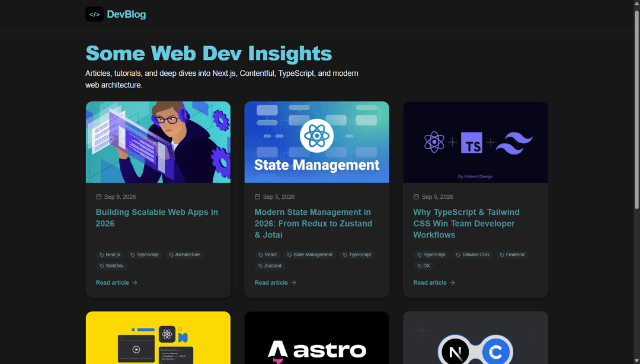
Task: Open the title "Modern State Management in 2026"
Action: [x=313, y=223]
